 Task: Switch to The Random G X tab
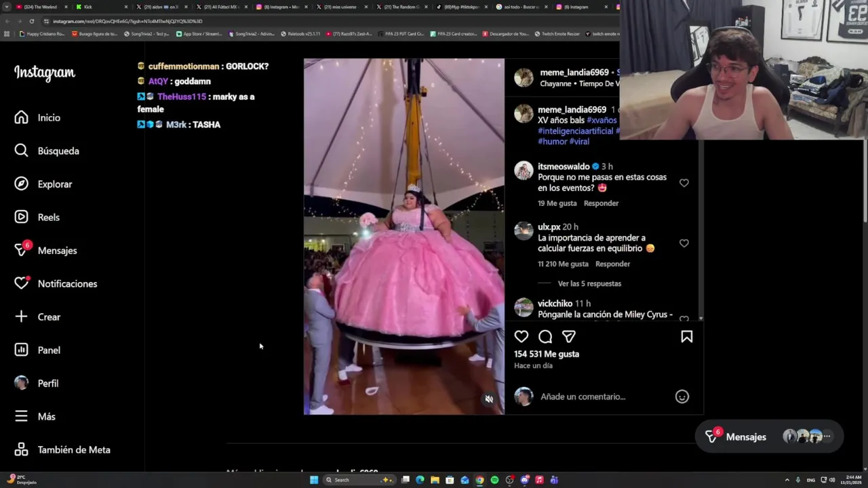(x=401, y=7)
